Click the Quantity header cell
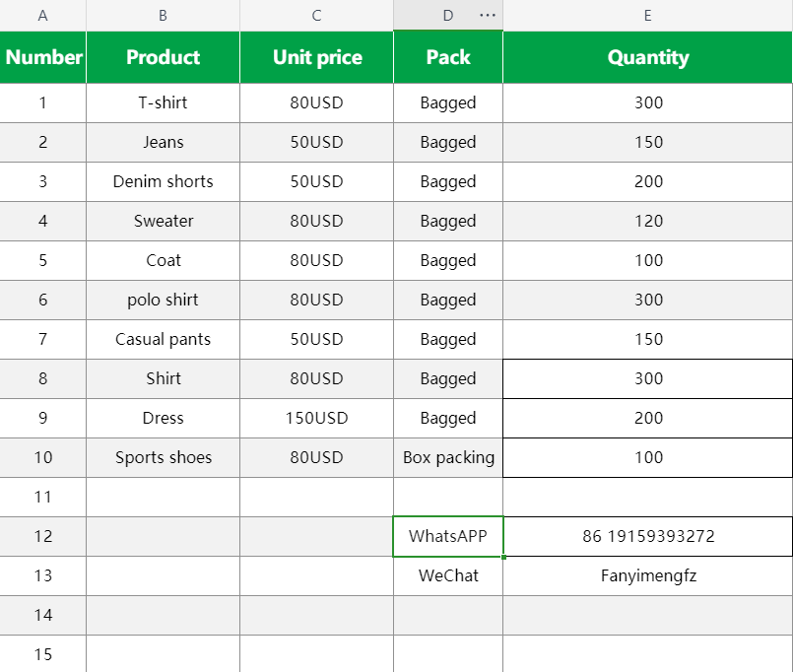The width and height of the screenshot is (793, 672). click(647, 57)
